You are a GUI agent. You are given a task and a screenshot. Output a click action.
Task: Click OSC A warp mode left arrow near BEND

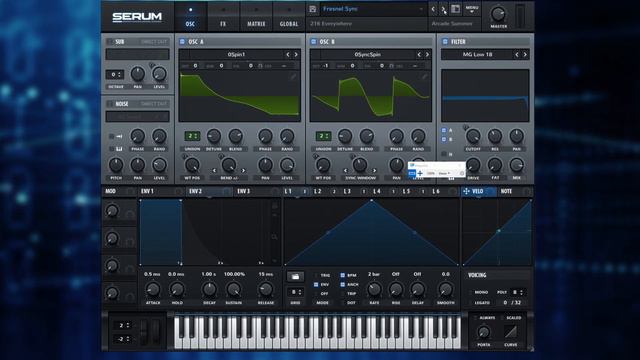(x=214, y=171)
